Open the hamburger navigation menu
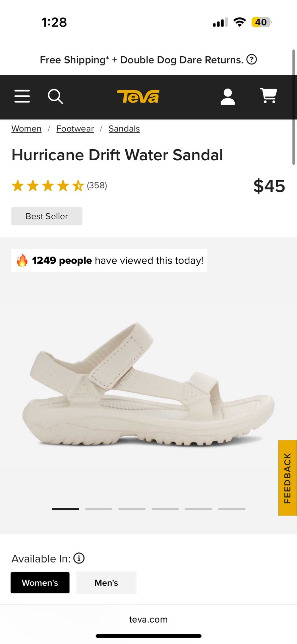Screen dimensions: 297x644 point(22,97)
